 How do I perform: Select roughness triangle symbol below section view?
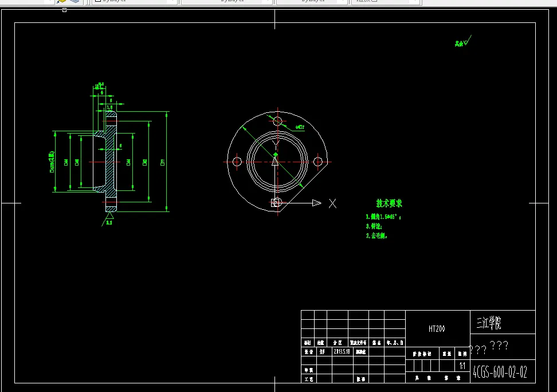coord(109,215)
